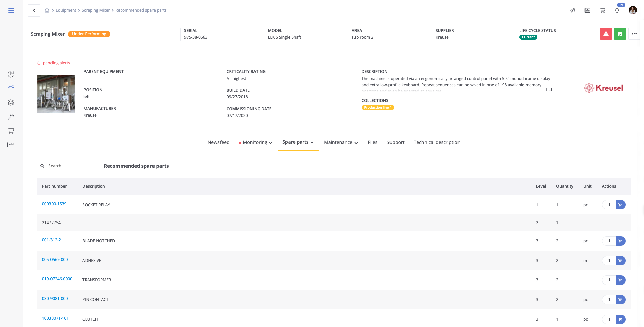Open the Technical description tab
The width and height of the screenshot is (644, 327).
tap(437, 142)
